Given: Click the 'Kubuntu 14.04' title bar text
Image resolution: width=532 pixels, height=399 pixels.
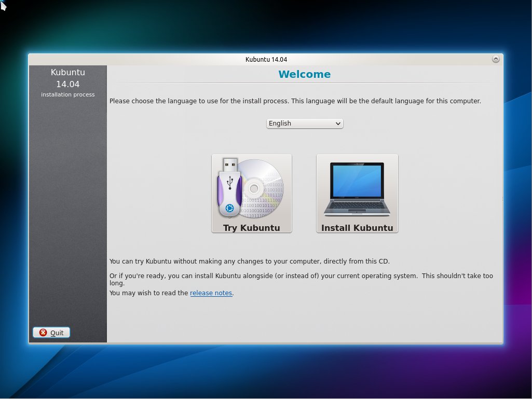Looking at the screenshot, I should coord(266,59).
